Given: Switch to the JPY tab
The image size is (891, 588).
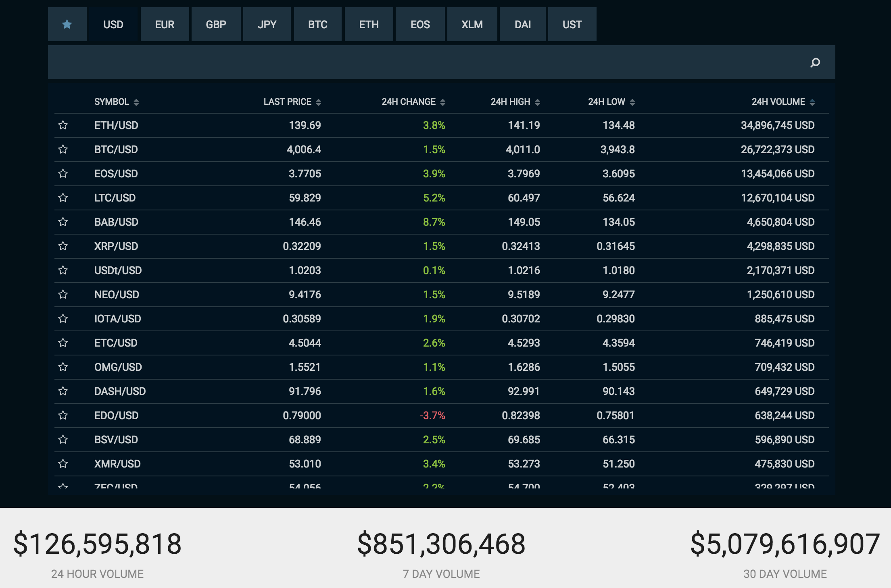Looking at the screenshot, I should pos(267,24).
